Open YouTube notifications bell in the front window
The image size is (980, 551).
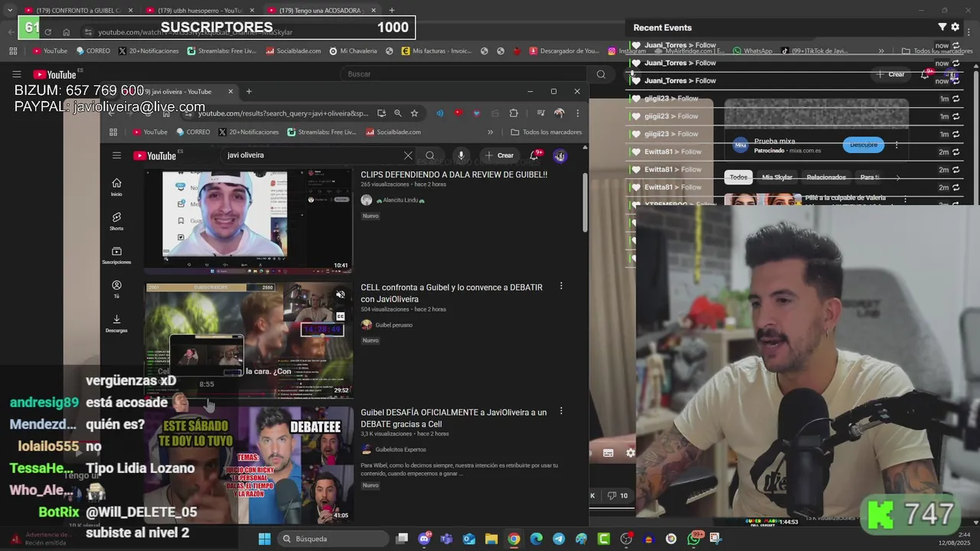[x=534, y=155]
